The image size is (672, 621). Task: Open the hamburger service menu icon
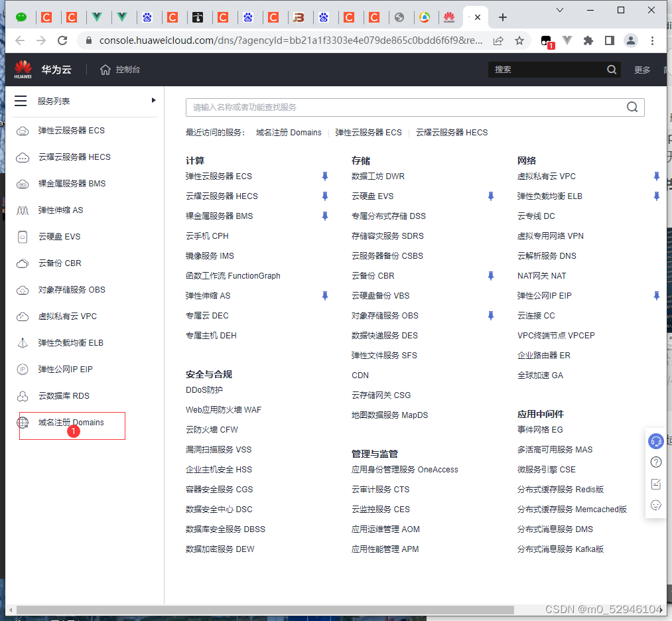20,101
